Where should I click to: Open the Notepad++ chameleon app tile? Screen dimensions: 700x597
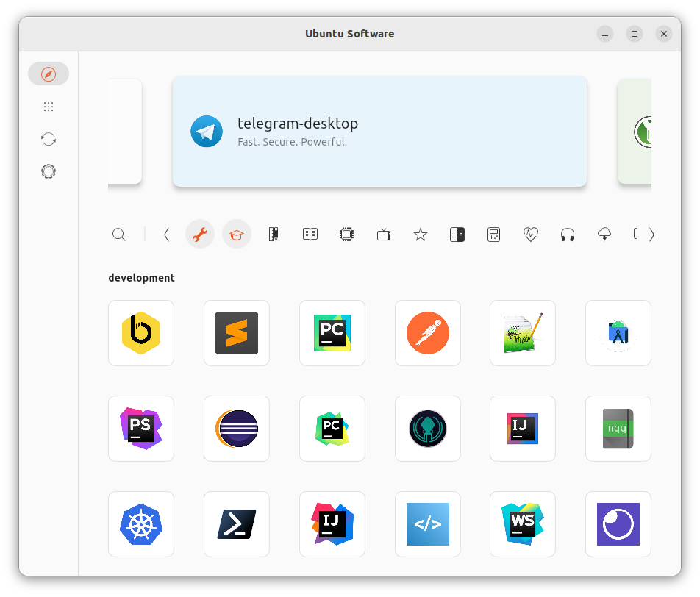(523, 333)
